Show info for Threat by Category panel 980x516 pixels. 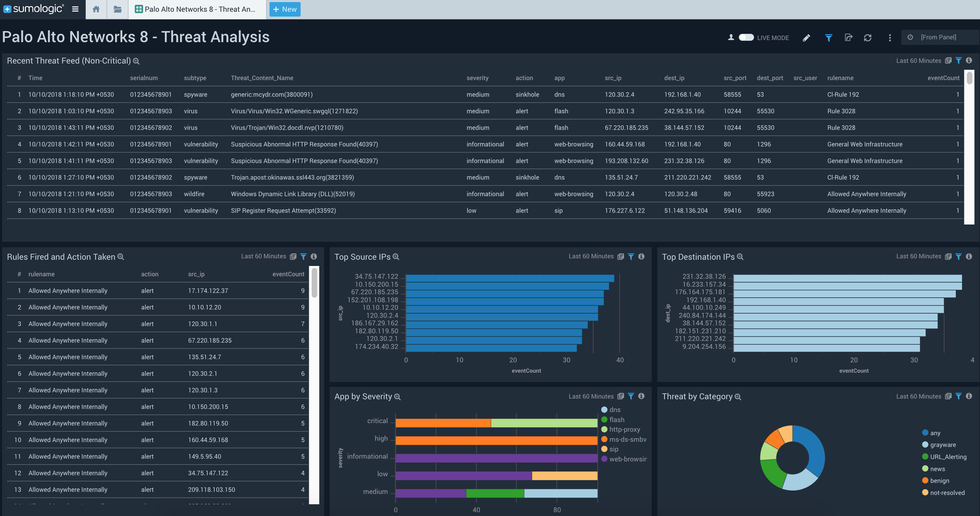click(x=969, y=396)
